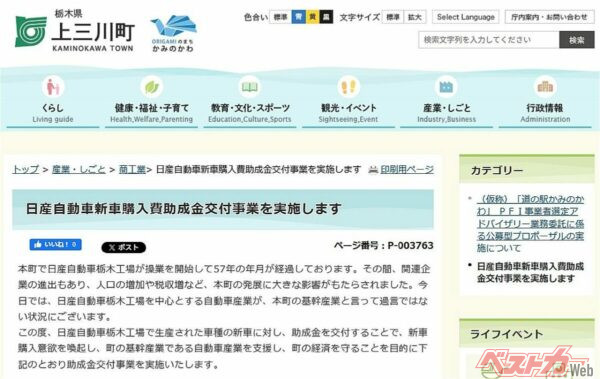Select yellow color scheme 黄
600x379 pixels.
[x=312, y=17]
